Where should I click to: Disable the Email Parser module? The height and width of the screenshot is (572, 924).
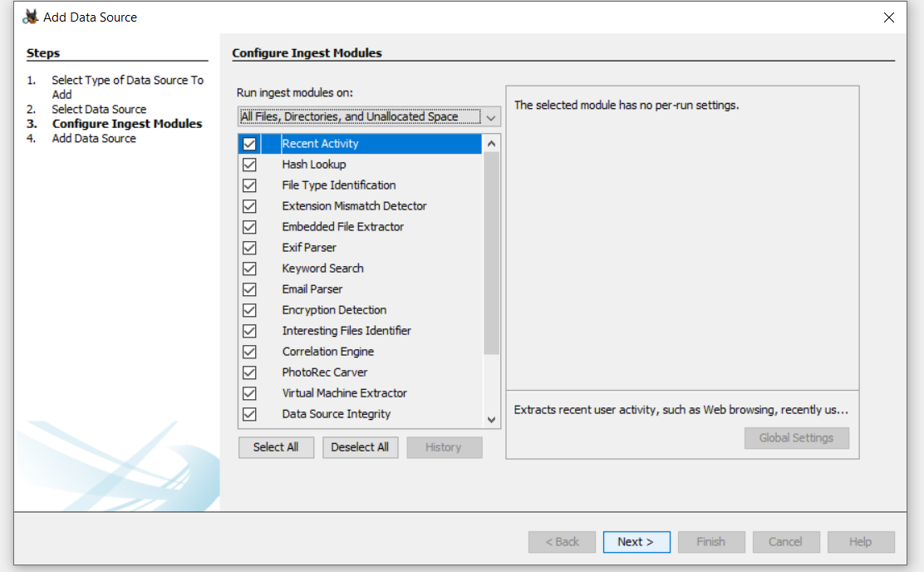click(x=249, y=288)
